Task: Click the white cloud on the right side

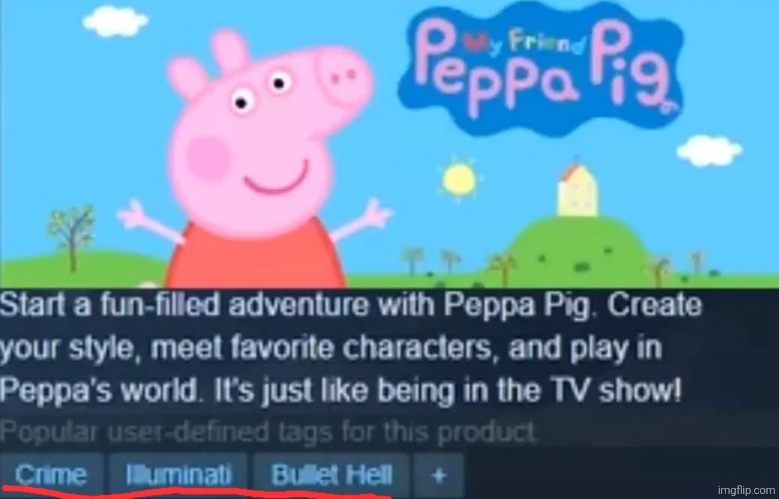Action: [709, 151]
